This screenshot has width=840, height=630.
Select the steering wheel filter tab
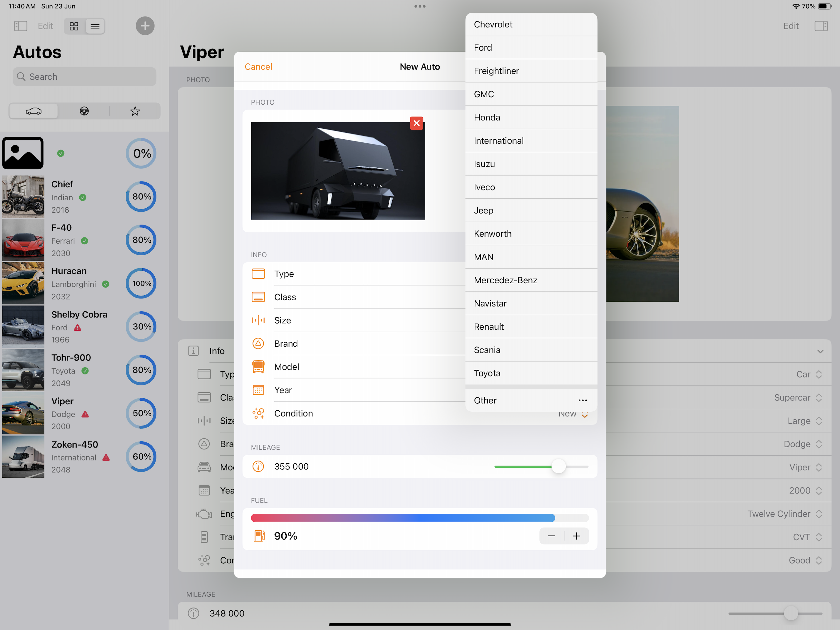84,111
